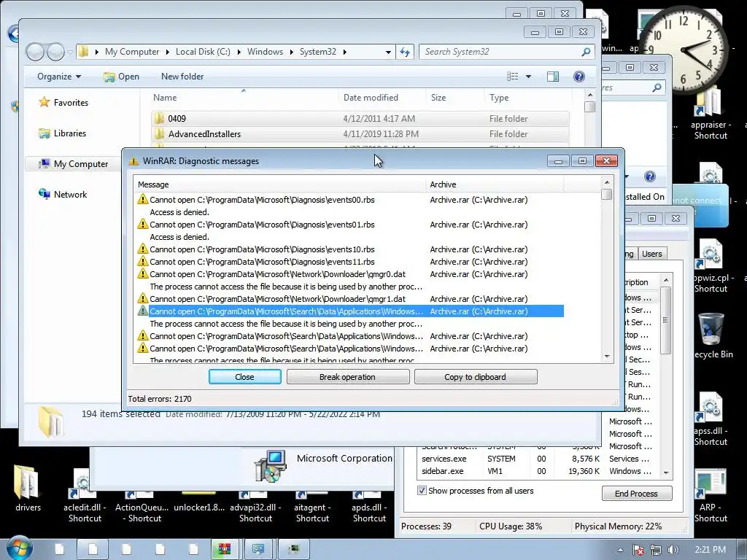Click the Search System32 field
Viewport: 747px width, 560px height.
pos(507,52)
